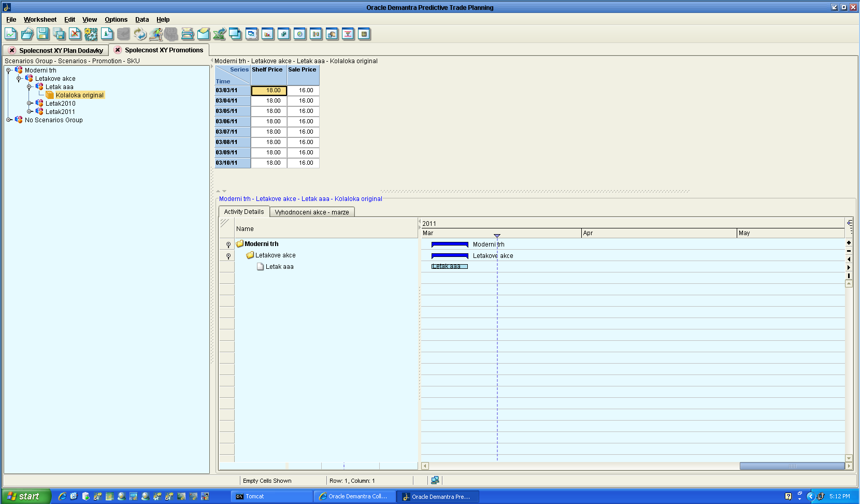Expand the Letak2011 tree node
Viewport: 860px width, 504px height.
(x=30, y=112)
